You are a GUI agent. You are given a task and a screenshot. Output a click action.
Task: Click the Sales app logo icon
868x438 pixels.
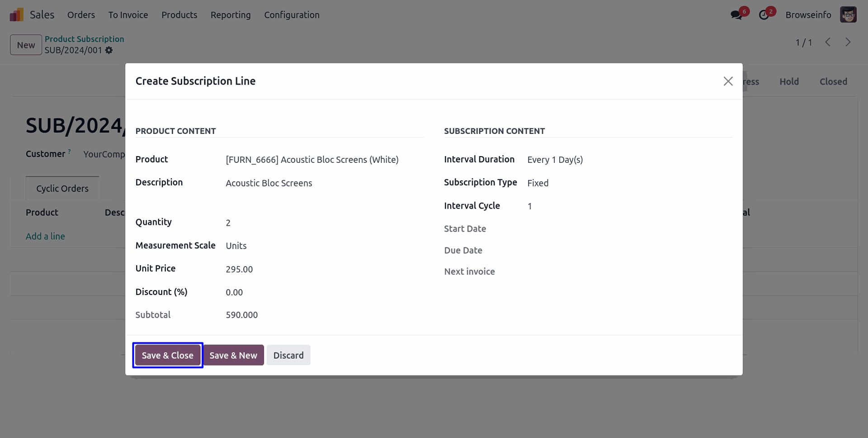[16, 15]
